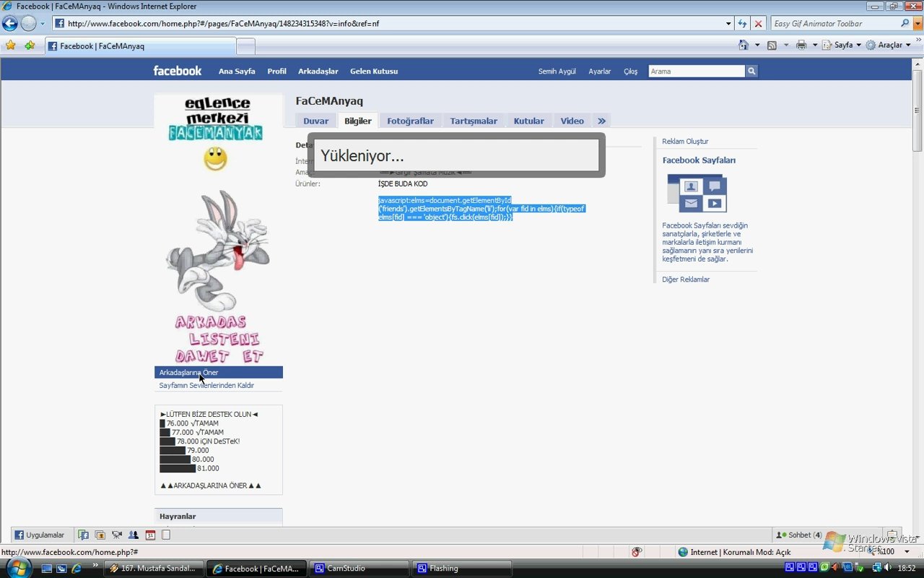This screenshot has width=924, height=578.
Task: Switch to CamStudio in the taskbar
Action: click(x=359, y=569)
